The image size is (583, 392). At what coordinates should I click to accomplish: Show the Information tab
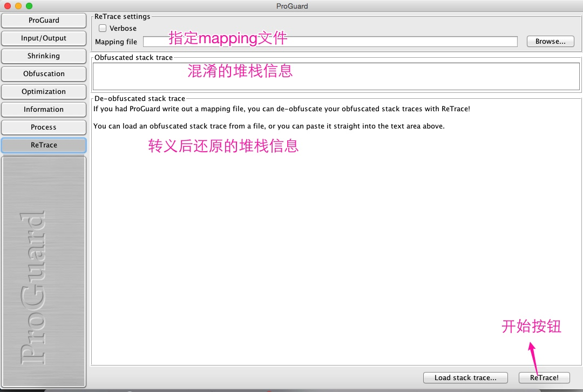[x=44, y=110]
